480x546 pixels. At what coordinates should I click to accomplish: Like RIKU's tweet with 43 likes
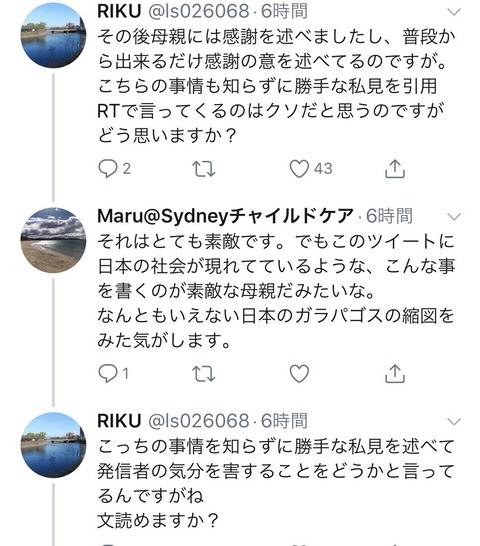pos(300,169)
